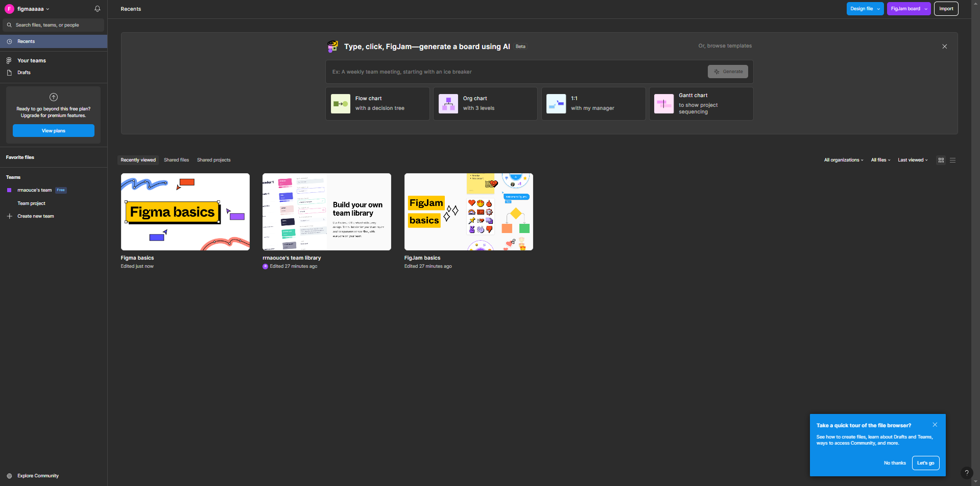Image resolution: width=980 pixels, height=486 pixels.
Task: Click the FigJam basics file name
Action: 422,258
